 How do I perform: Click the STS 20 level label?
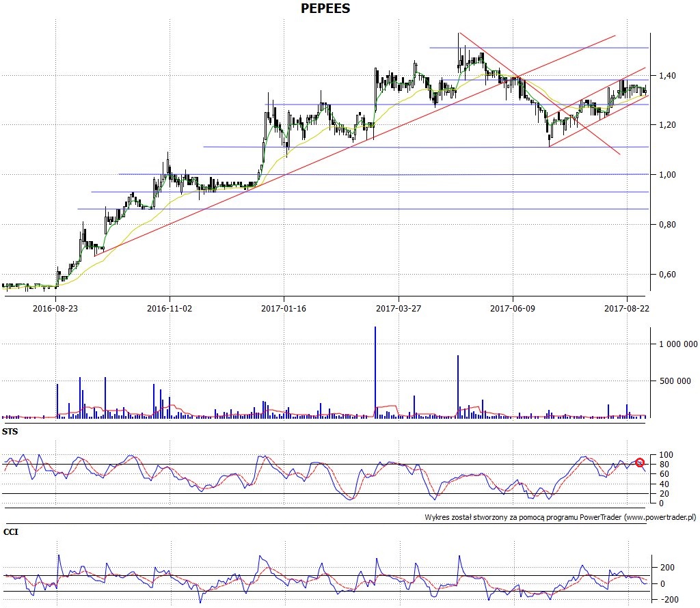pos(664,494)
